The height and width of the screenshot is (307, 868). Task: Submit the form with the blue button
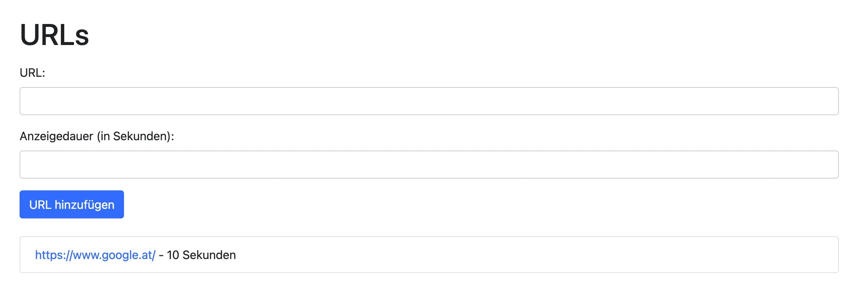tap(72, 204)
